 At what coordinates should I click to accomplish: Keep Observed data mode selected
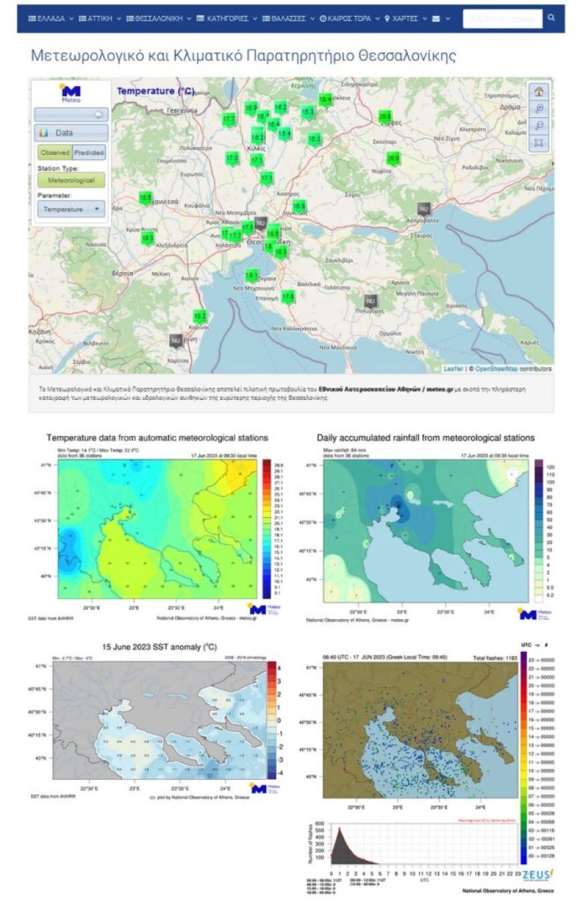pyautogui.click(x=55, y=152)
